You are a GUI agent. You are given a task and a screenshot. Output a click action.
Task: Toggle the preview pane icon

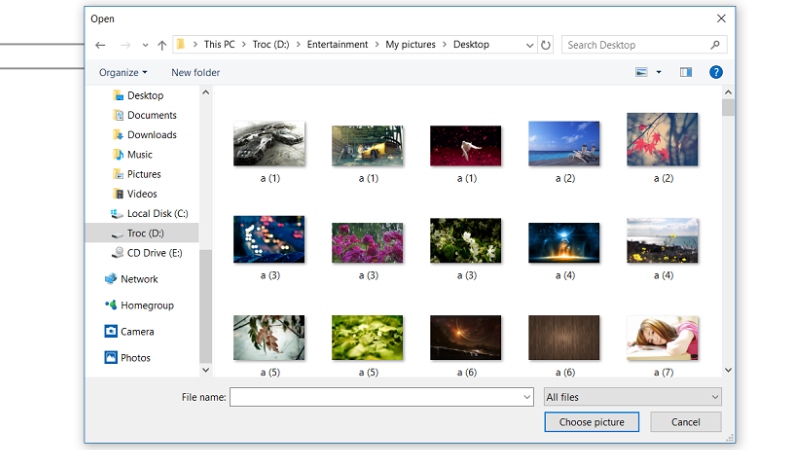pos(685,72)
